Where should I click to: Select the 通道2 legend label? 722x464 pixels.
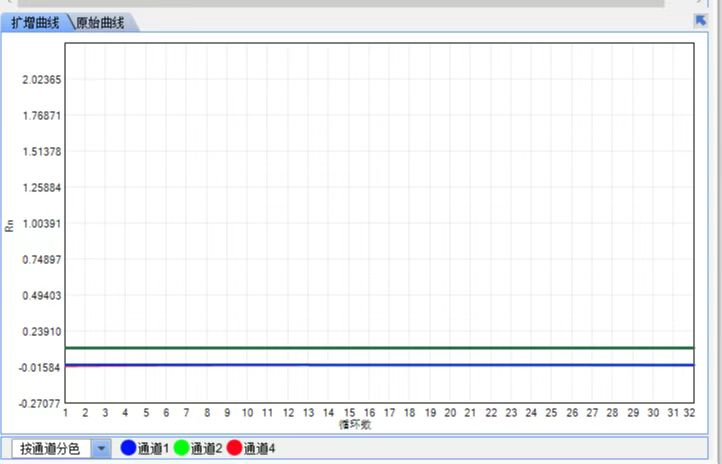point(206,448)
